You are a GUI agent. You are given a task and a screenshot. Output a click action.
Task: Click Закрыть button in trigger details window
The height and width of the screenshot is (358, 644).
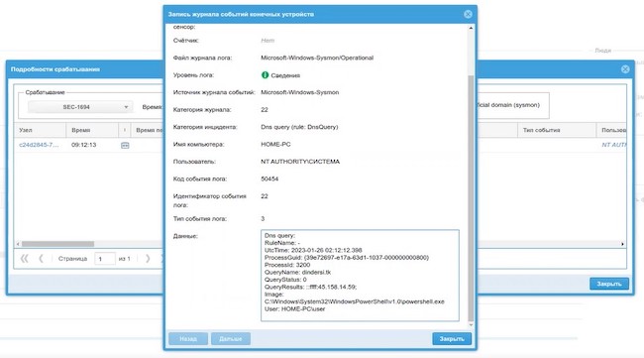609,284
